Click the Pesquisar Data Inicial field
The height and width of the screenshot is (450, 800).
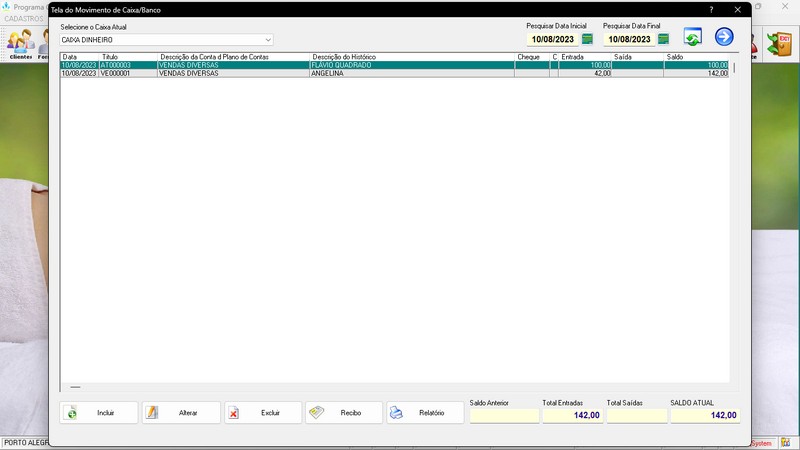pos(553,39)
